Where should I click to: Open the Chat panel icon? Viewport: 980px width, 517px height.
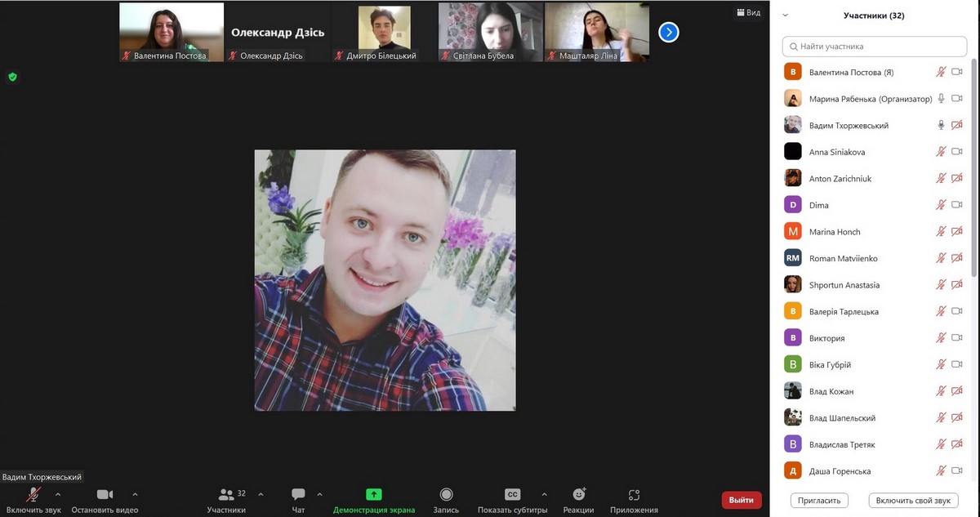click(298, 495)
